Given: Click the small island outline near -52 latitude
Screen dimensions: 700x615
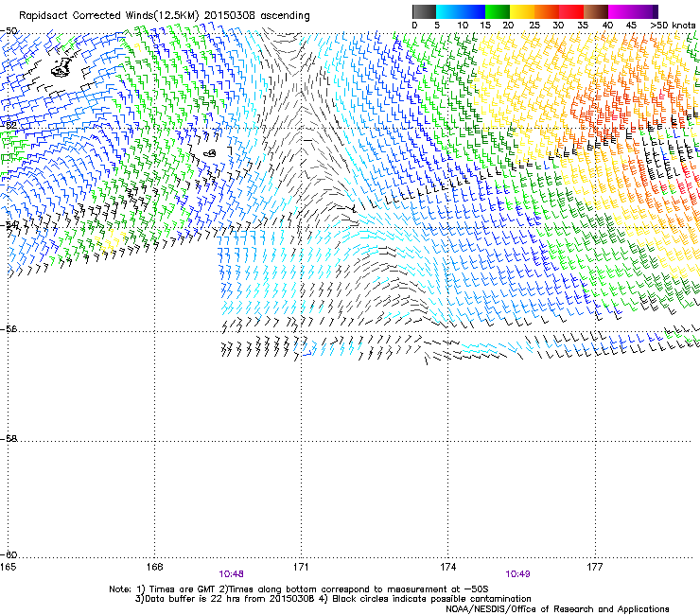Looking at the screenshot, I should point(210,153).
